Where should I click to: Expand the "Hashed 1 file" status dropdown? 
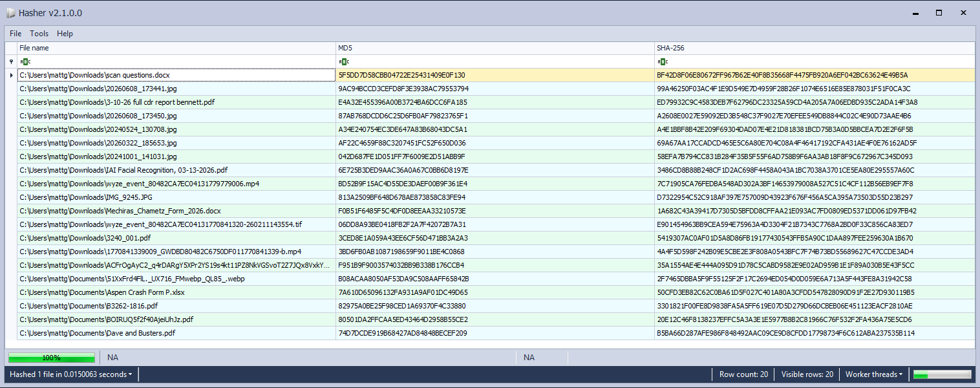(71, 374)
